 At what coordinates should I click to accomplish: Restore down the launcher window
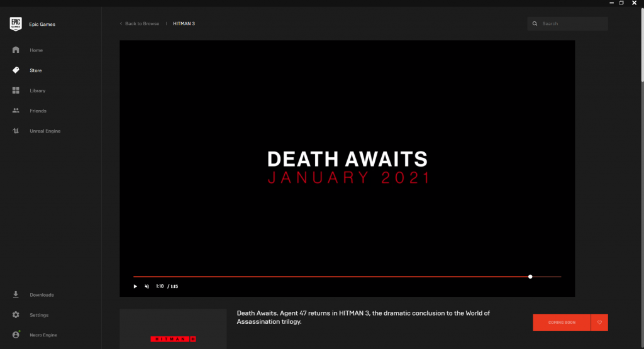tap(622, 3)
